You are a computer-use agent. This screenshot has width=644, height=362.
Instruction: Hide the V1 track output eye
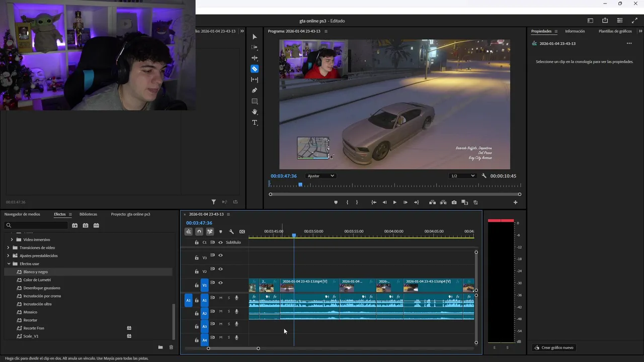[x=220, y=283]
